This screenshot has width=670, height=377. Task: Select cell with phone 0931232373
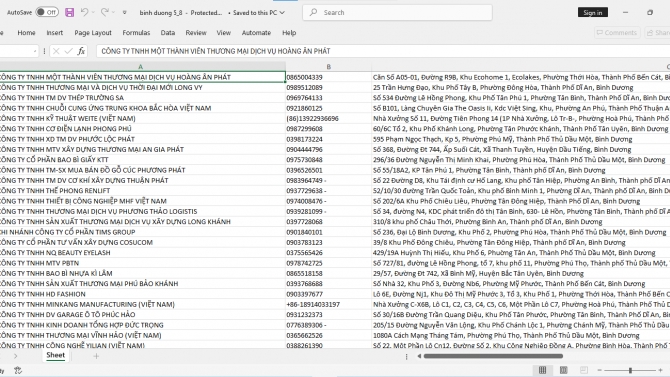click(x=328, y=315)
